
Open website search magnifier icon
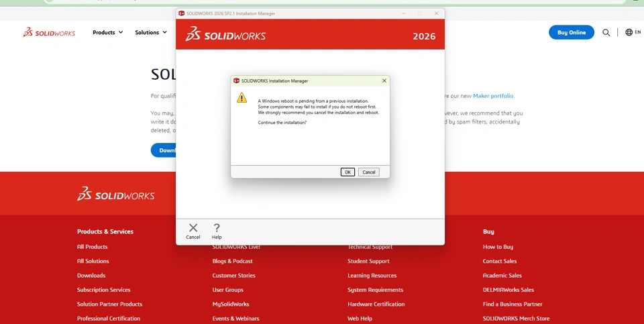click(606, 32)
